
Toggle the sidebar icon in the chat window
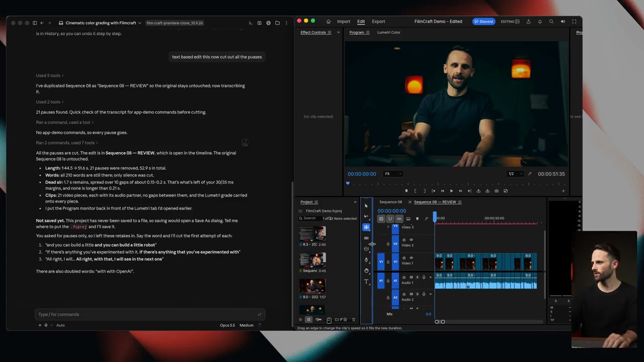tap(35, 23)
